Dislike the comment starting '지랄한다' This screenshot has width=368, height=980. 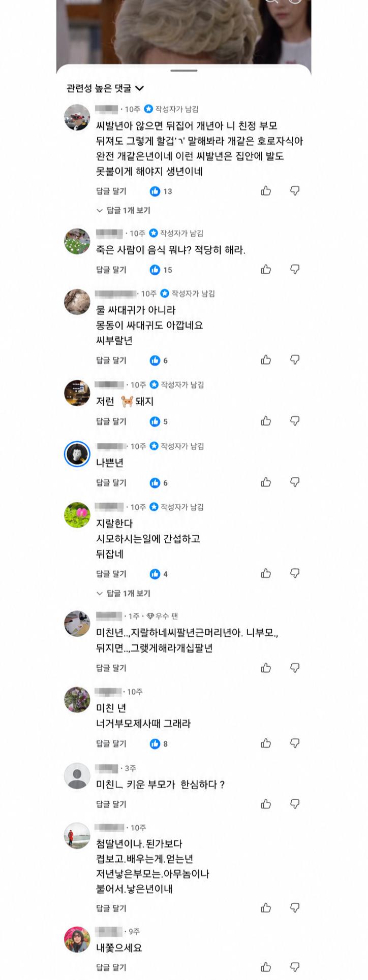pyautogui.click(x=295, y=573)
